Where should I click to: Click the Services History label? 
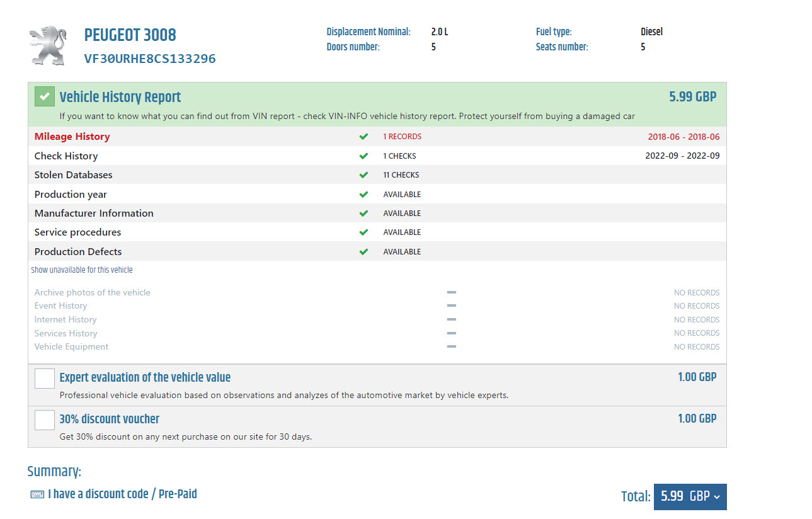click(x=66, y=333)
